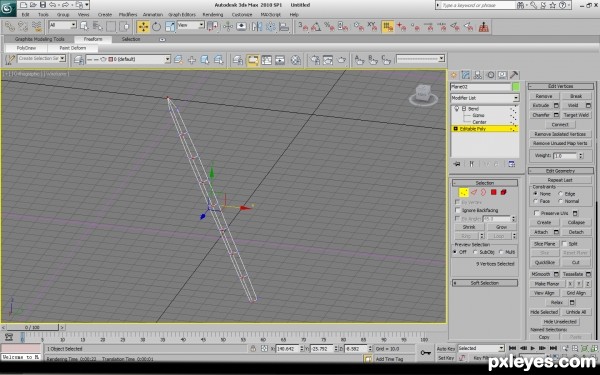Open the Motion command panel tab
Viewport: 600px width, 375px height.
490,75
